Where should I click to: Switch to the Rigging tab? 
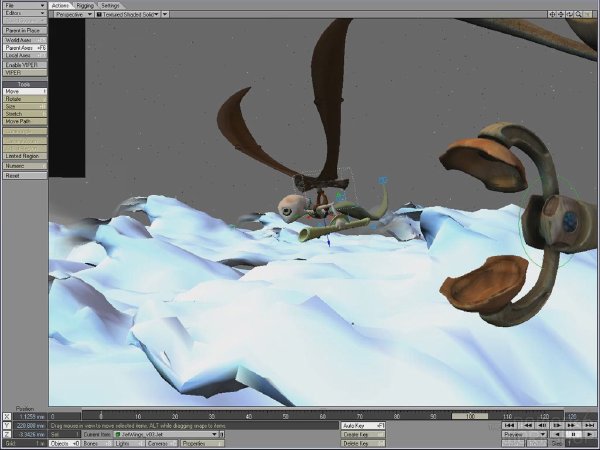85,5
